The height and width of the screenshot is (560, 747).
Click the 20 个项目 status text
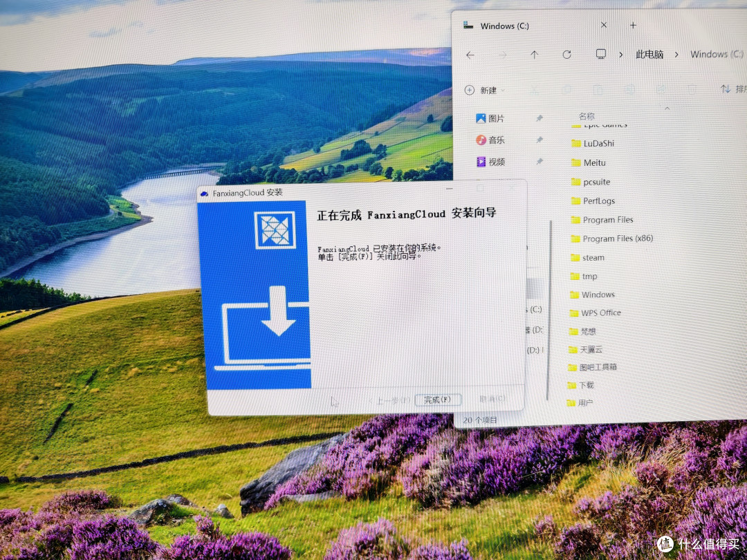480,420
